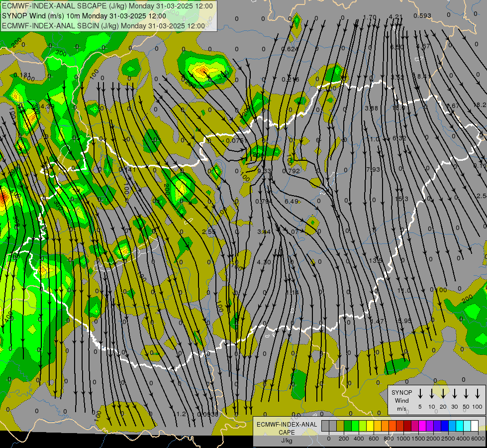Click the 9.33 wind value on the map
The height and width of the screenshot is (448, 487).
click(x=264, y=171)
